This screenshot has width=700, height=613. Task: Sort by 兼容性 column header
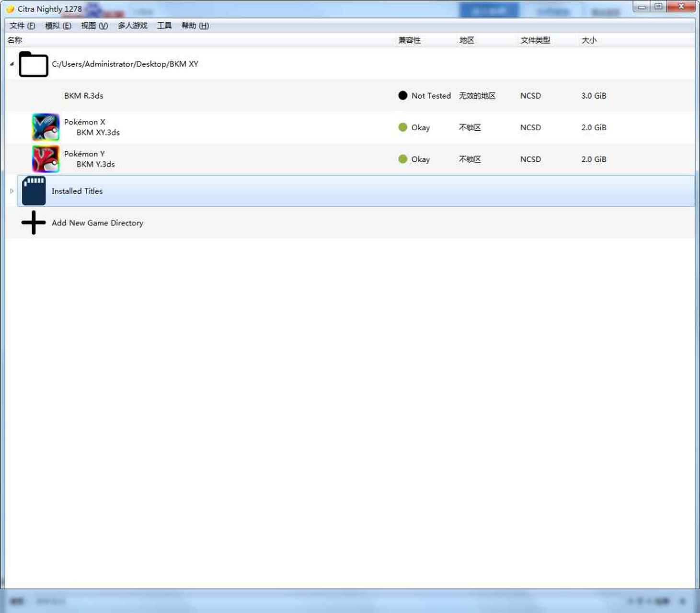click(409, 40)
